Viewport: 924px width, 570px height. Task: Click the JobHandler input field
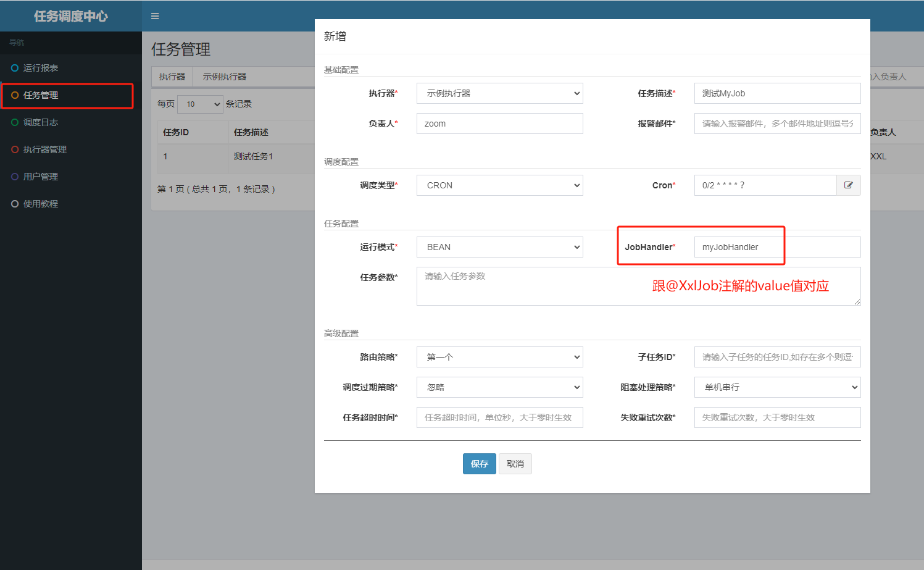[x=778, y=247]
